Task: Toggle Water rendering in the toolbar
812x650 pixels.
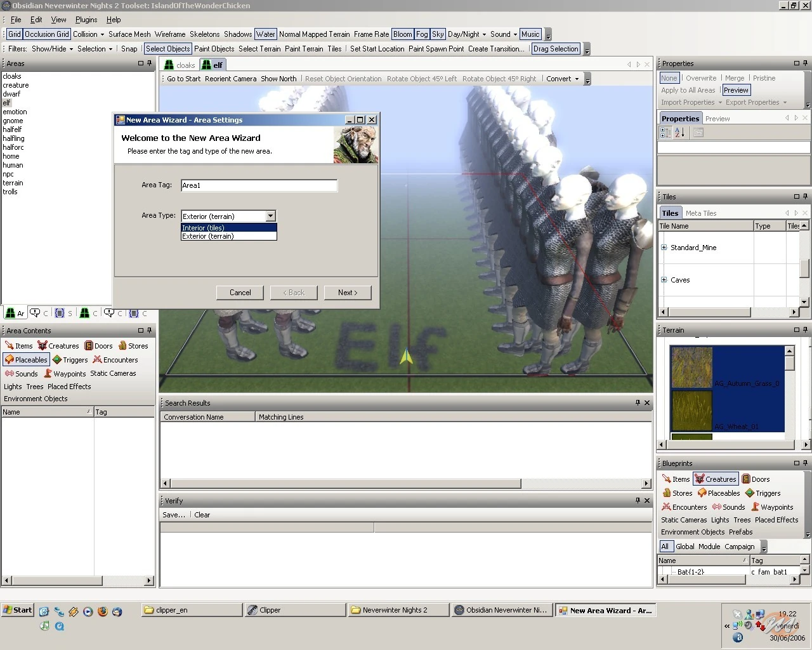Action: 265,34
